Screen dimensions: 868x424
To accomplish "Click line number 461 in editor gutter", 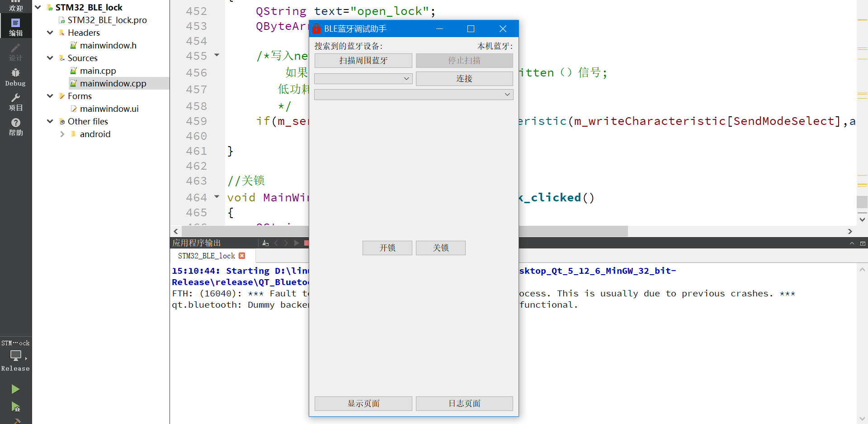I will (x=196, y=151).
